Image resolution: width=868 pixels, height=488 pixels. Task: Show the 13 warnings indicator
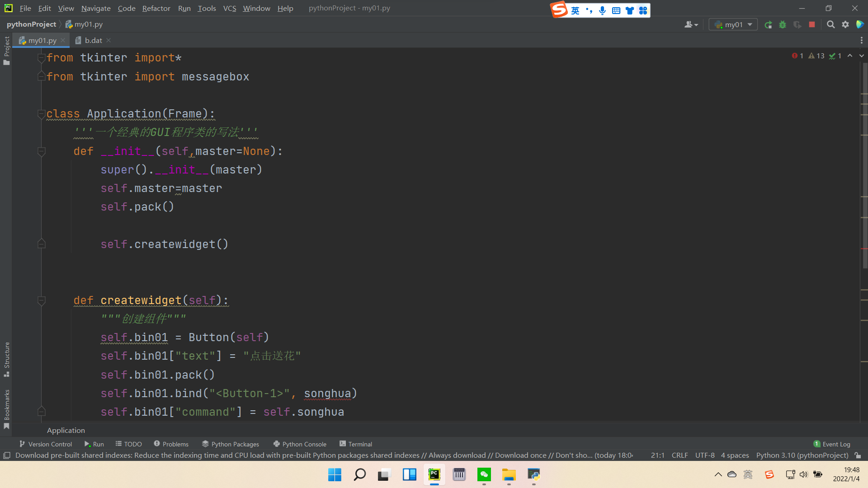(816, 56)
